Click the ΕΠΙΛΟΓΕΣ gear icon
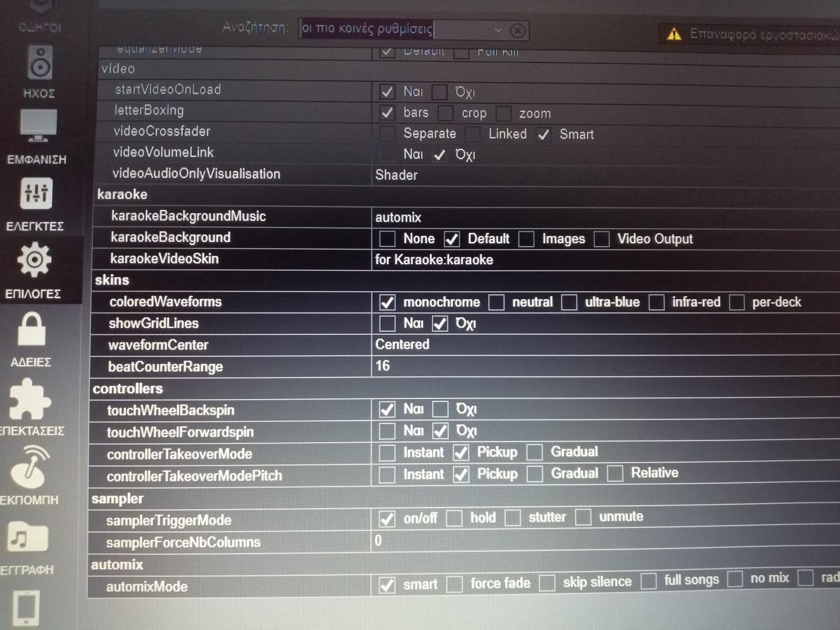 (34, 260)
